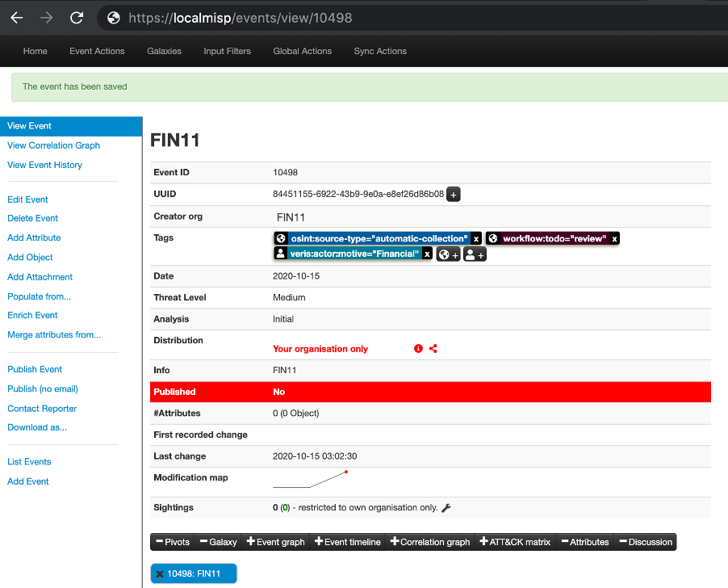This screenshot has height=588, width=728.
Task: Show the ATT&CK matrix section
Action: coord(514,542)
